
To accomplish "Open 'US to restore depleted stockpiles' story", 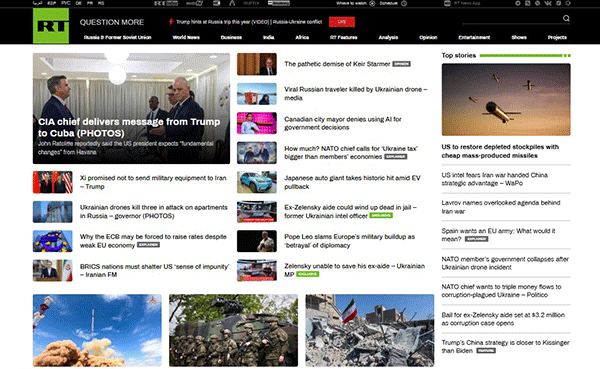I will [500, 151].
